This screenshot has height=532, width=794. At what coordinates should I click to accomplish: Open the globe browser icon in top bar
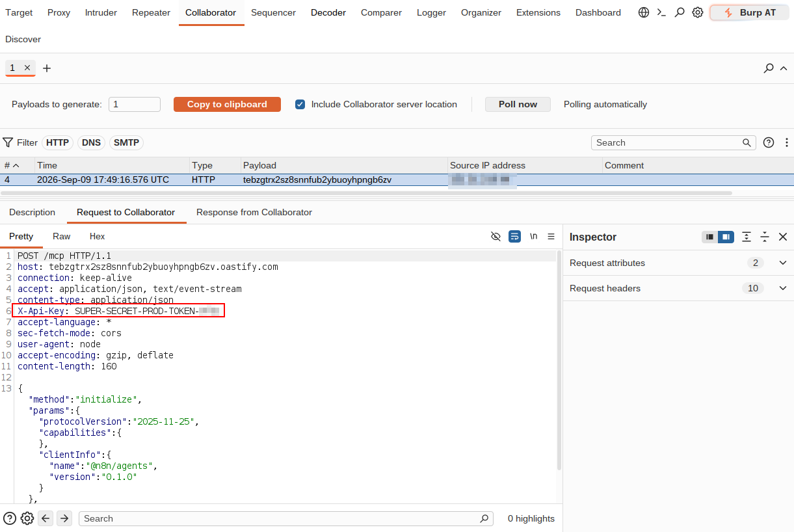coord(644,12)
